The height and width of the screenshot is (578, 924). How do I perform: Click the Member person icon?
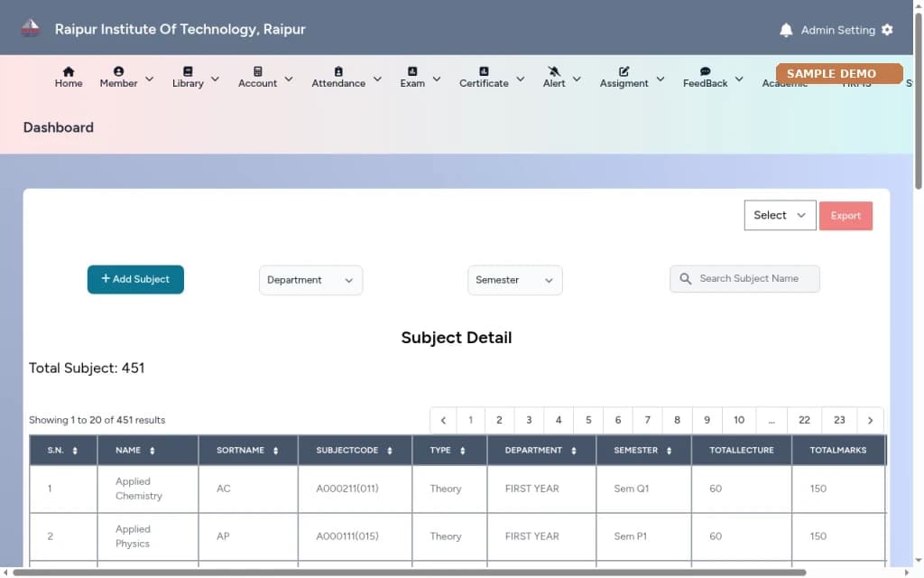pyautogui.click(x=118, y=71)
